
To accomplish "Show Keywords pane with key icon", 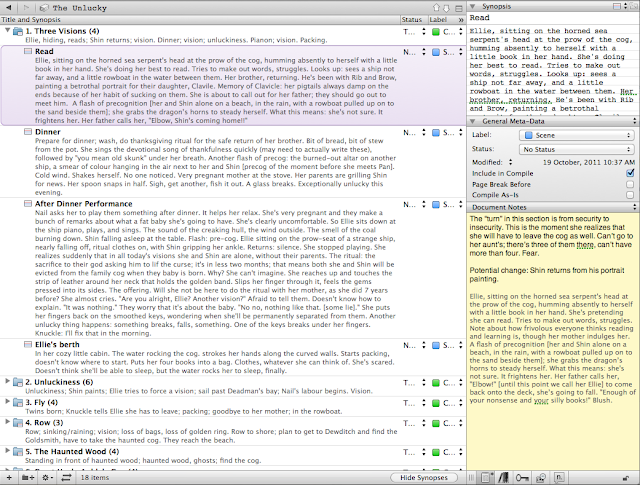I will (522, 477).
